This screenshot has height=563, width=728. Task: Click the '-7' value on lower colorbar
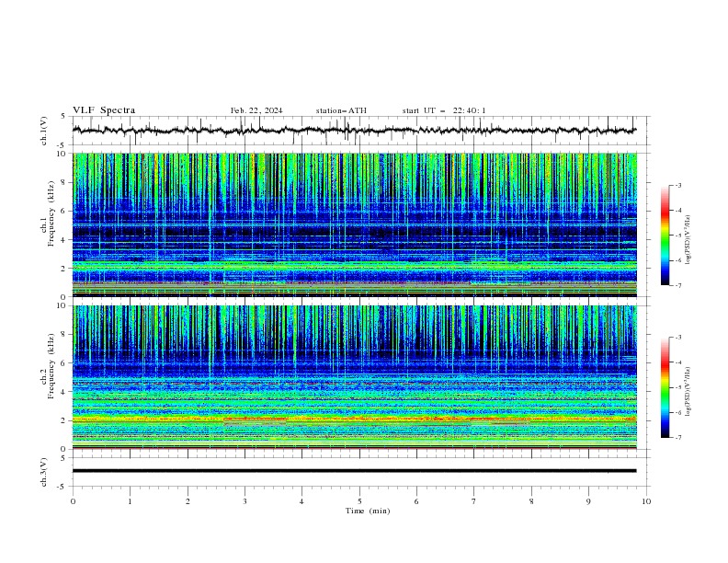tap(677, 438)
